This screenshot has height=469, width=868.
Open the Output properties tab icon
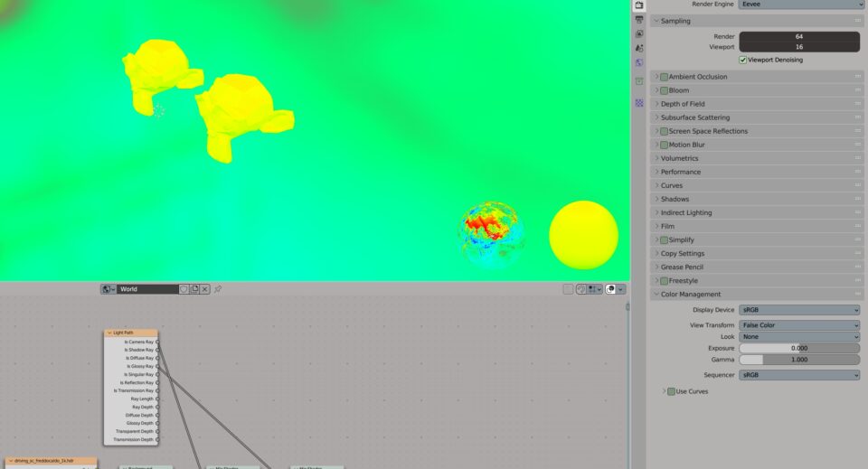(639, 19)
